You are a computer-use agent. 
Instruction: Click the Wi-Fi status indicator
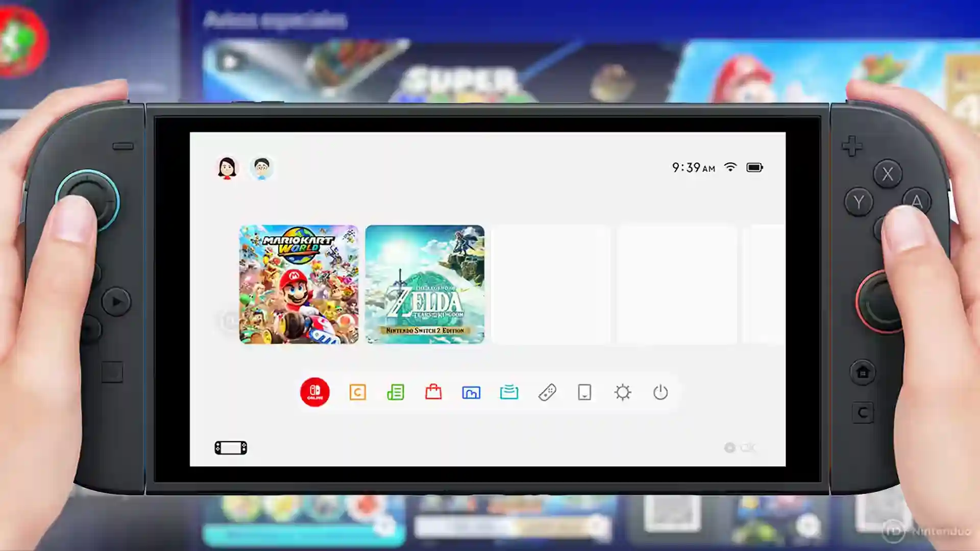pyautogui.click(x=731, y=167)
